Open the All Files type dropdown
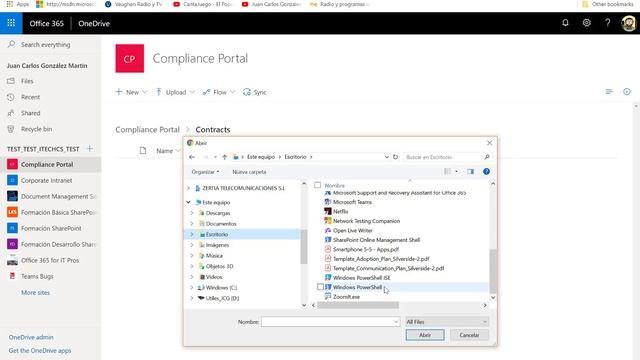The image size is (640, 360). point(447,322)
